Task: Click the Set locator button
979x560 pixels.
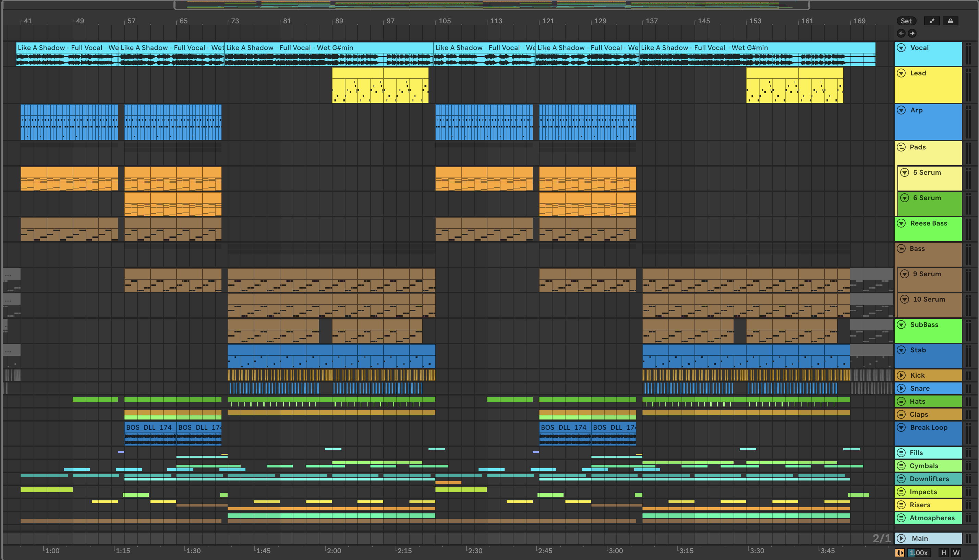Action: coord(906,21)
